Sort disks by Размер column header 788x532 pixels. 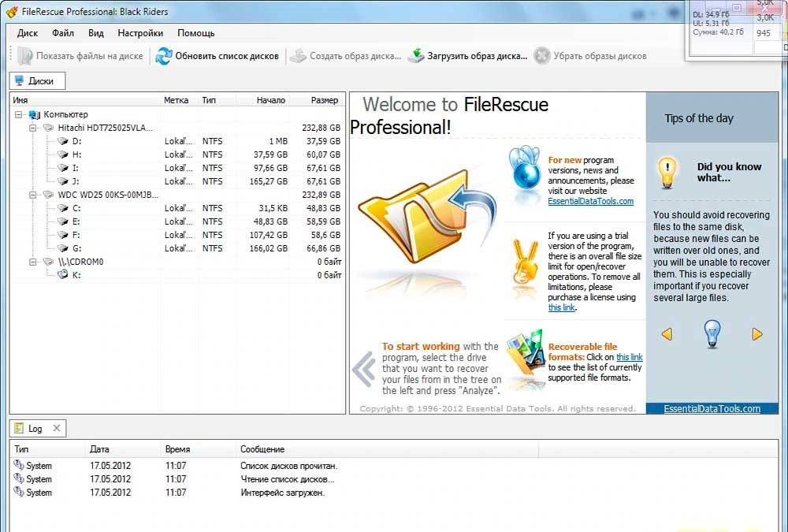pos(316,100)
